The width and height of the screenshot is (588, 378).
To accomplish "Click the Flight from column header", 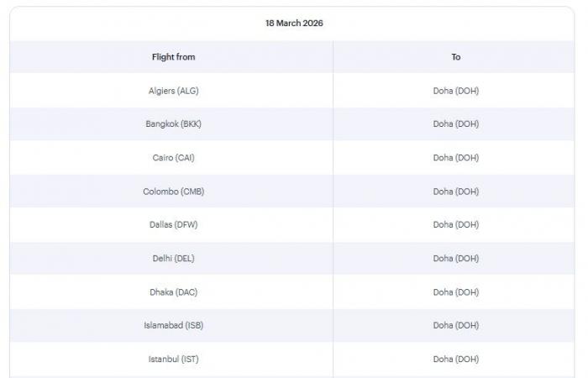I will (x=173, y=57).
